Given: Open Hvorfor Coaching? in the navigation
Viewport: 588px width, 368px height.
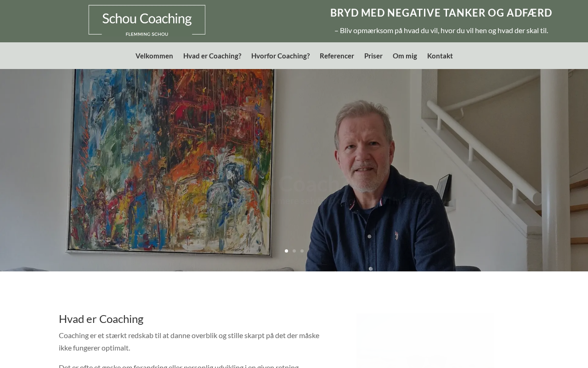Looking at the screenshot, I should (x=280, y=56).
